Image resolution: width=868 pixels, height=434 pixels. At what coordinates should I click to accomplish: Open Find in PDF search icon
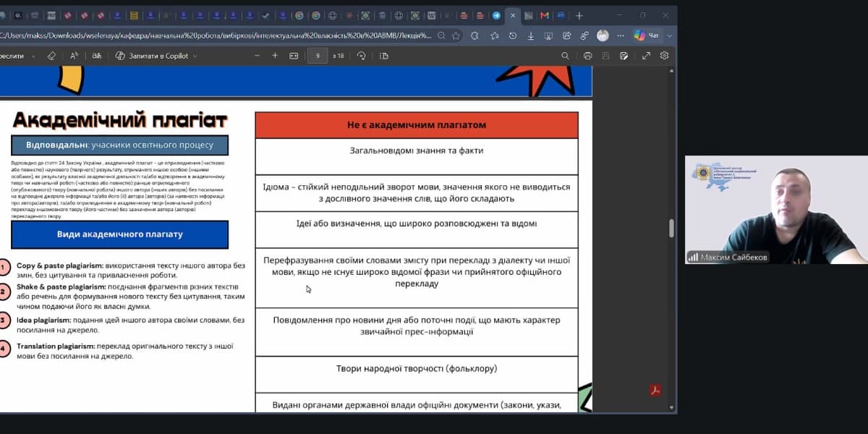[x=566, y=56]
